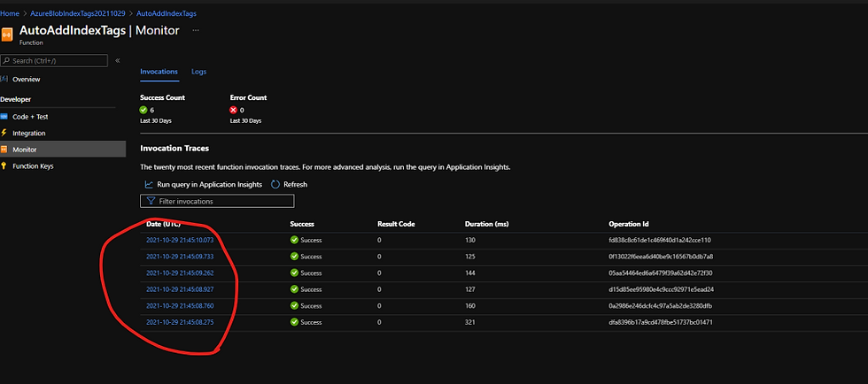Click duration value 130
The width and height of the screenshot is (868, 384).
coord(470,240)
